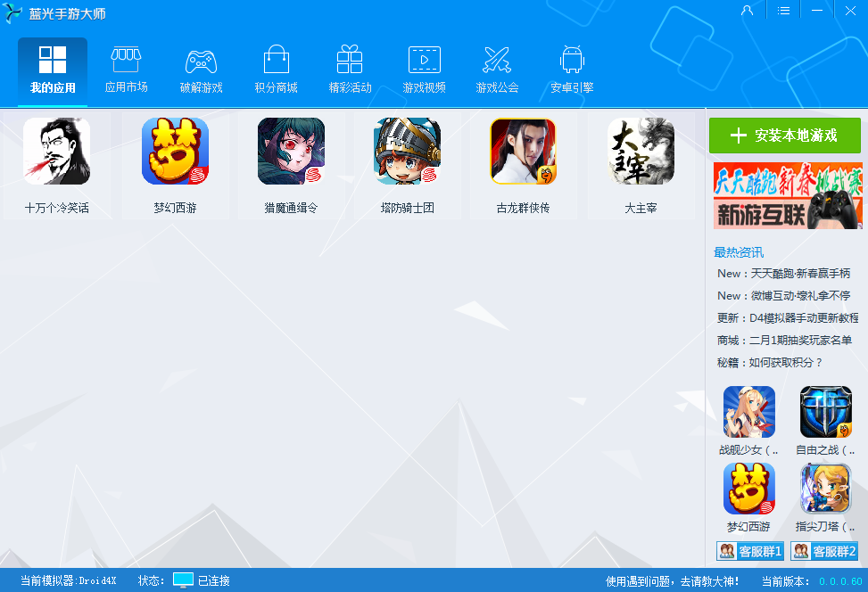The height and width of the screenshot is (592, 868).
Task: Launch 梦幻西游 from my apps
Action: click(175, 152)
